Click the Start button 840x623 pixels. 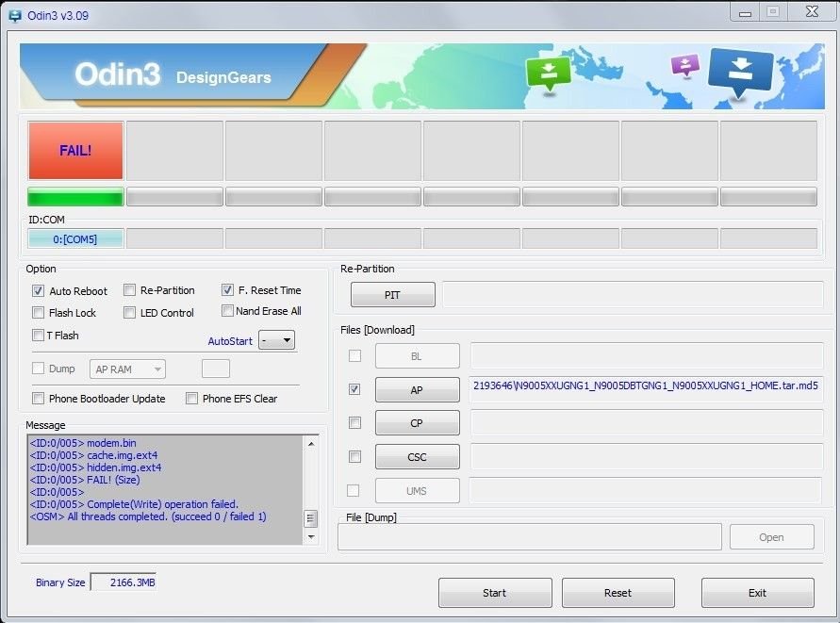(x=495, y=593)
